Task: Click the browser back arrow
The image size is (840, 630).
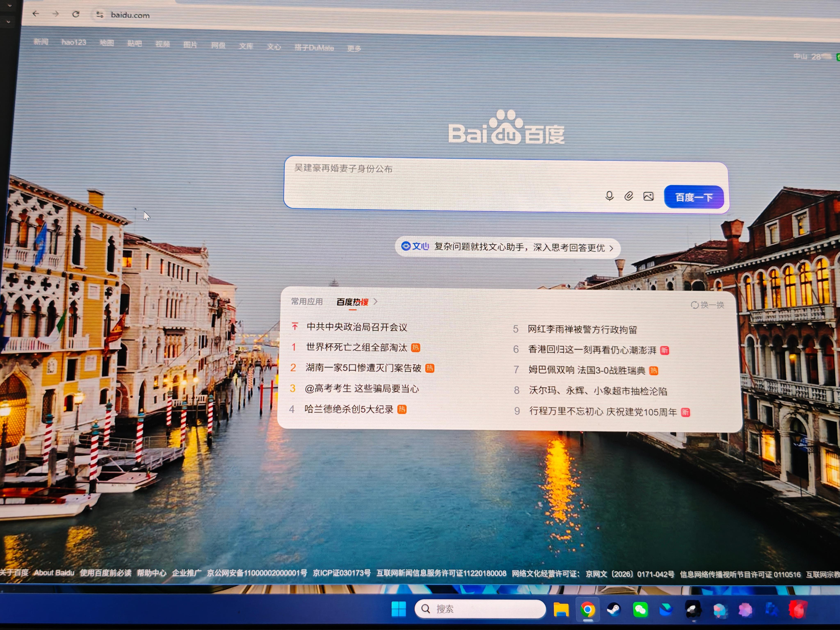Action: coord(36,14)
